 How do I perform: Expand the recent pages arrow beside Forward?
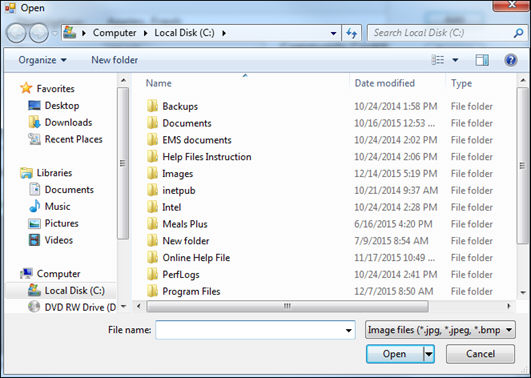coord(55,33)
